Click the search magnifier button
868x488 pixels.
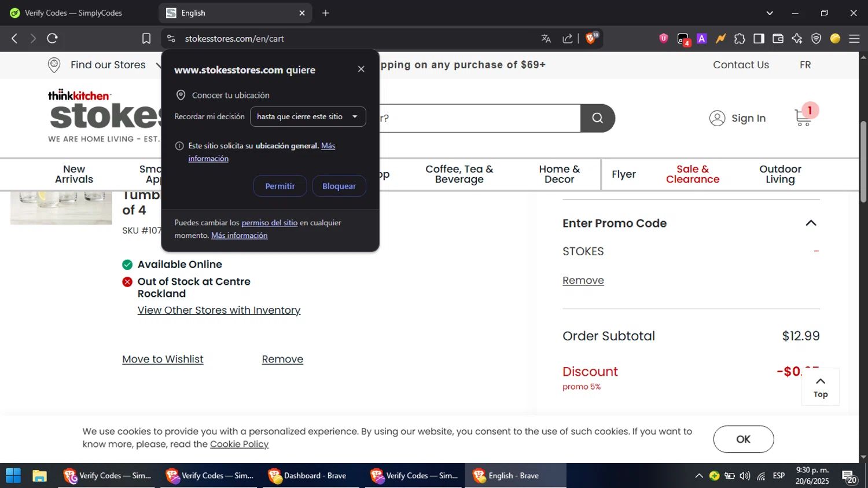pos(598,118)
